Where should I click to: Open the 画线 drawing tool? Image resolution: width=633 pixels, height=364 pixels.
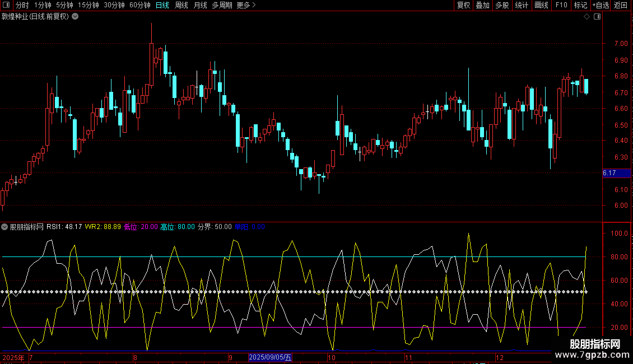click(x=541, y=6)
